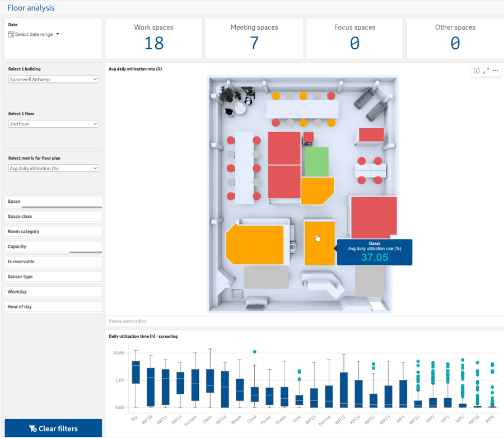Viewport: 504px width, 438px height.
Task: Click the Coral axis label
Action: coord(251,419)
